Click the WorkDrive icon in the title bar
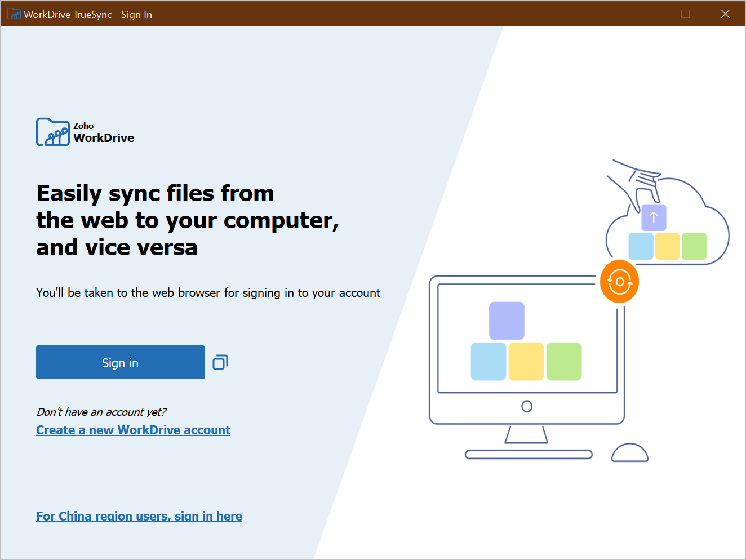 (x=14, y=14)
